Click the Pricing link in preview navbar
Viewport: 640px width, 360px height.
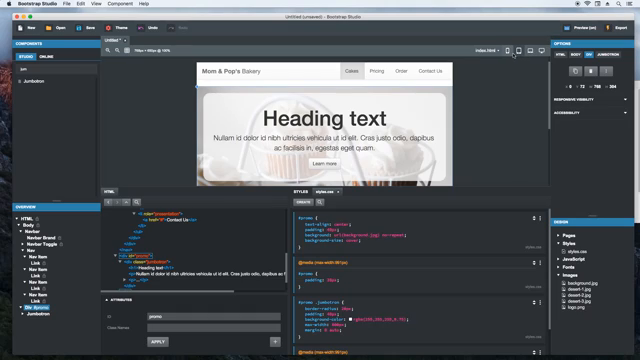377,71
